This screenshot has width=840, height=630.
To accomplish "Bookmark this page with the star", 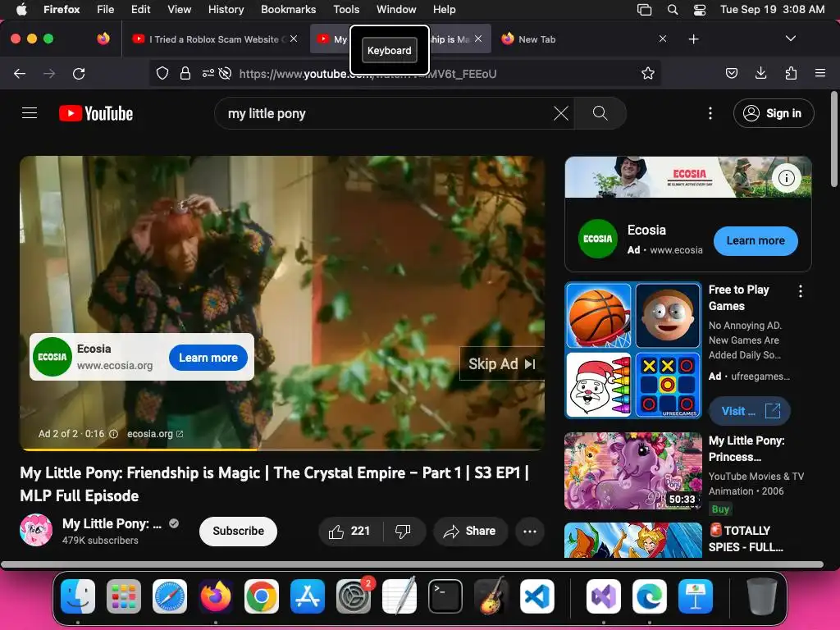I will coord(648,73).
